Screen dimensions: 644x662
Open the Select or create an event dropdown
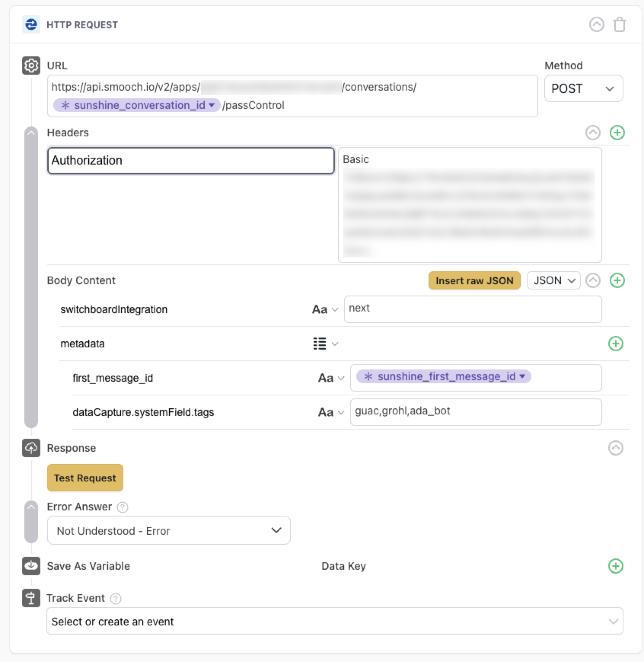(335, 621)
